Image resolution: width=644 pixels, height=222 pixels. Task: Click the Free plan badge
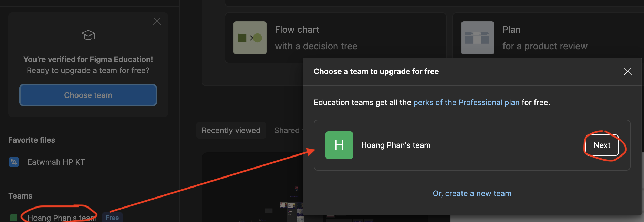click(x=112, y=218)
